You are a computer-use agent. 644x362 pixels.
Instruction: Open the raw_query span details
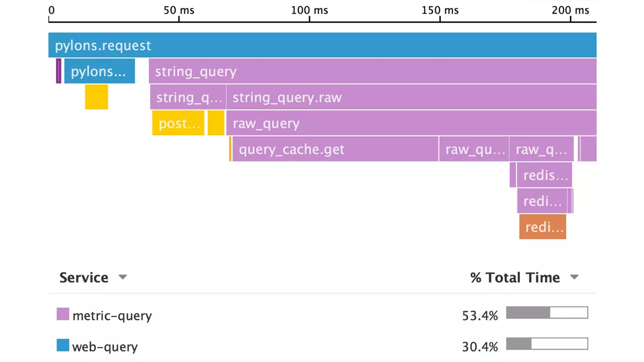tap(411, 123)
